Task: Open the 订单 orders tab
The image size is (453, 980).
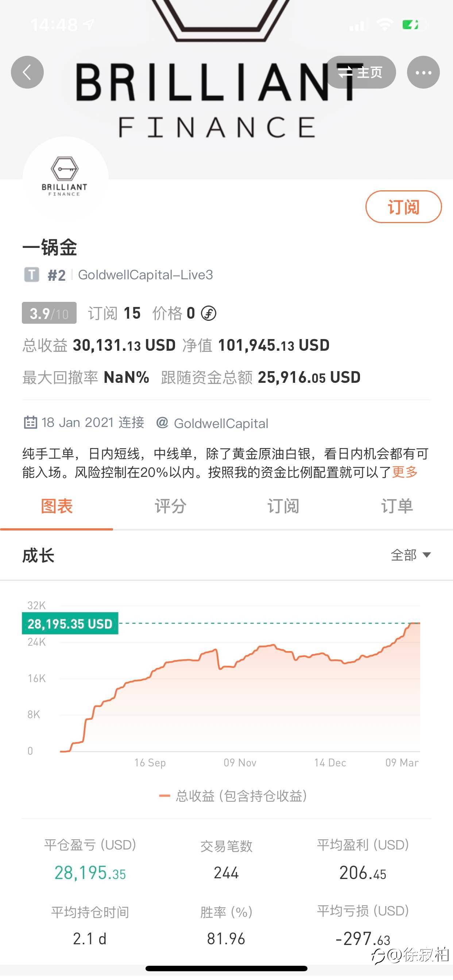Action: [397, 506]
